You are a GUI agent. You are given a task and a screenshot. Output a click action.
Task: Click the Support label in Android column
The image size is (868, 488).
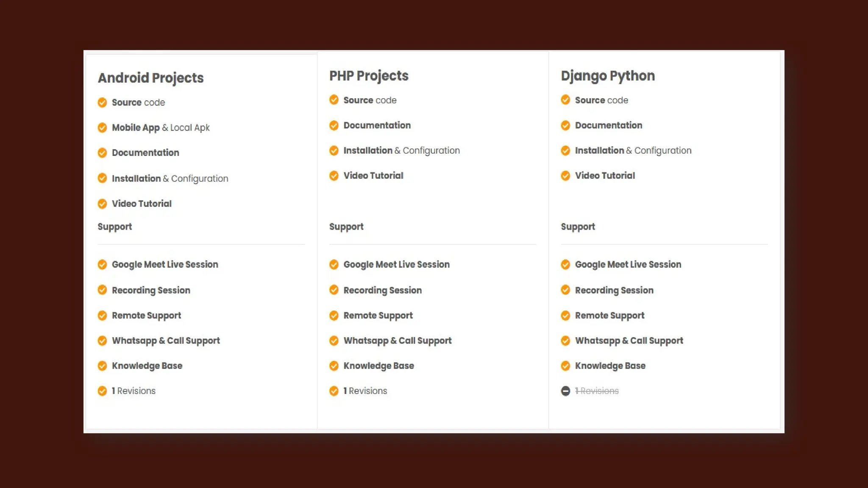[115, 227]
